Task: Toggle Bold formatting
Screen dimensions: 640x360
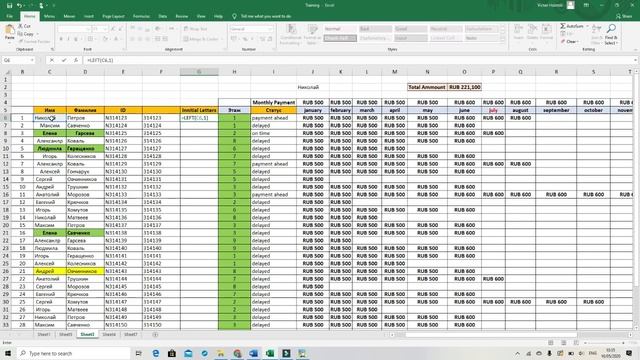Action: coord(61,39)
